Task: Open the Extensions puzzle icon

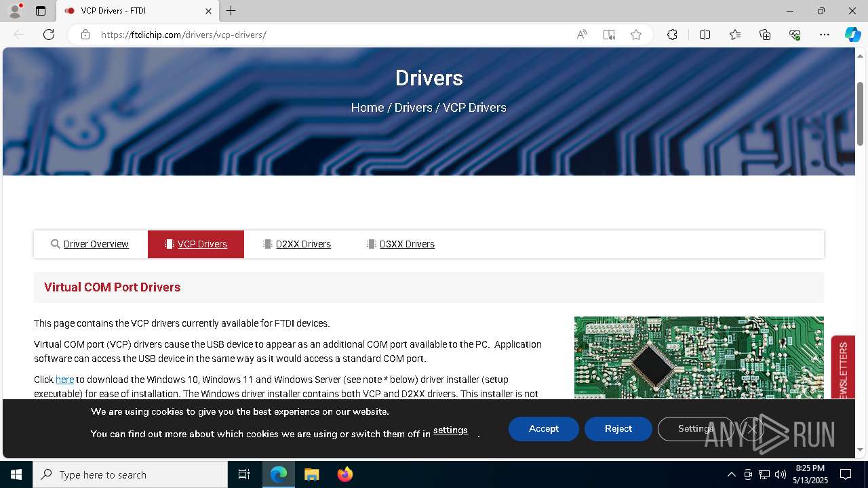Action: [672, 35]
